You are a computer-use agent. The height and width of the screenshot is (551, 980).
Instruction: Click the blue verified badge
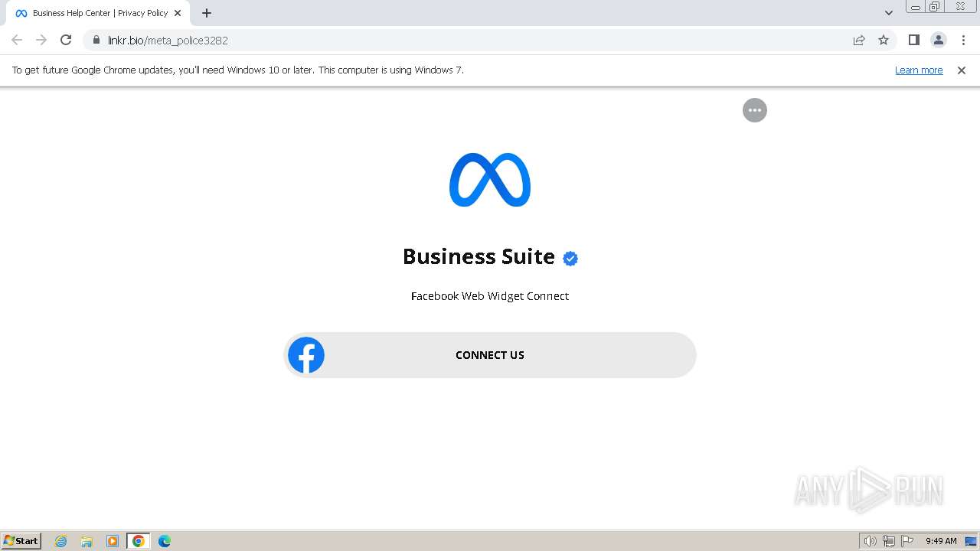(x=570, y=259)
